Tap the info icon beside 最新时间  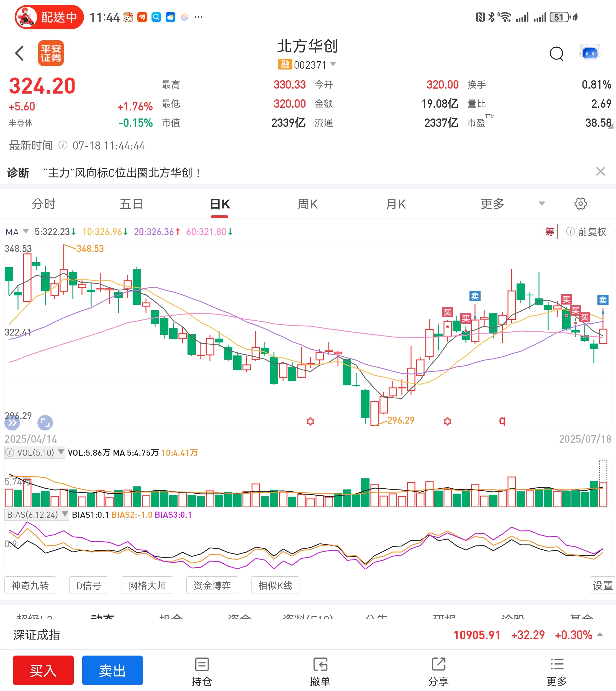[63, 145]
